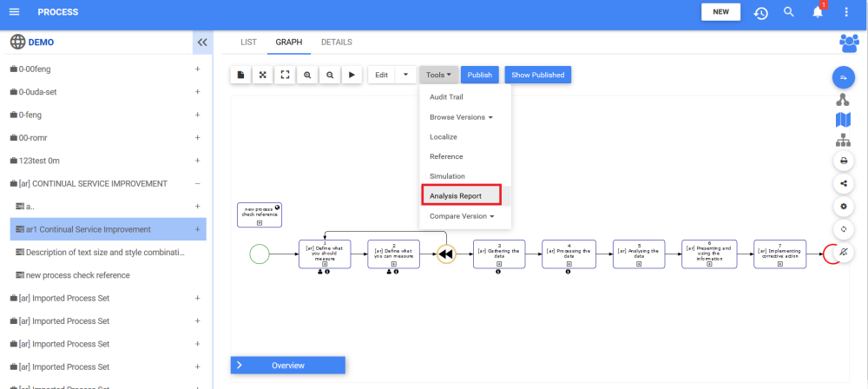Open the search magnifier in header
The height and width of the screenshot is (389, 868).
click(789, 11)
